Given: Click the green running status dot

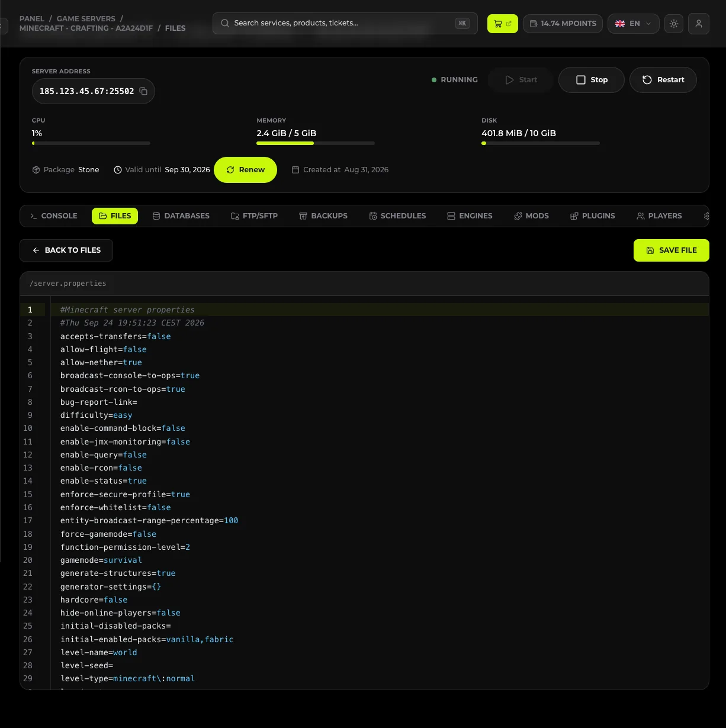Looking at the screenshot, I should click(x=434, y=80).
